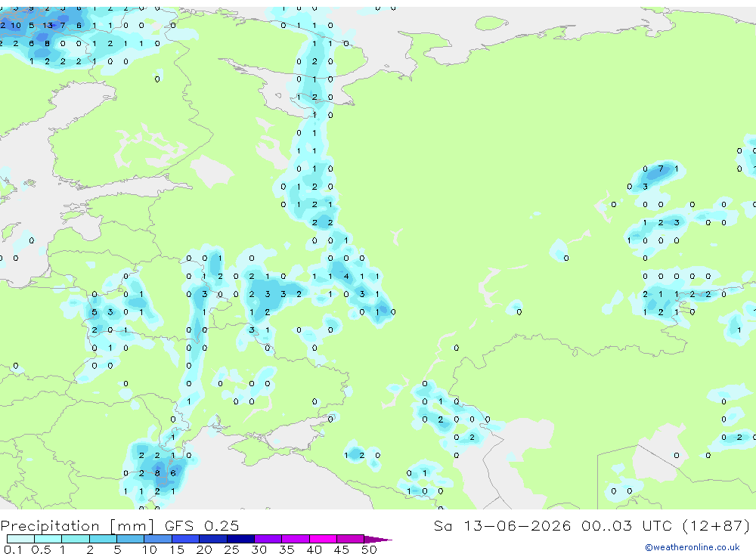The height and width of the screenshot is (554, 756).
Task: Select the palest cyan swatch between 0.1 and 0.5
Action: click(20, 539)
